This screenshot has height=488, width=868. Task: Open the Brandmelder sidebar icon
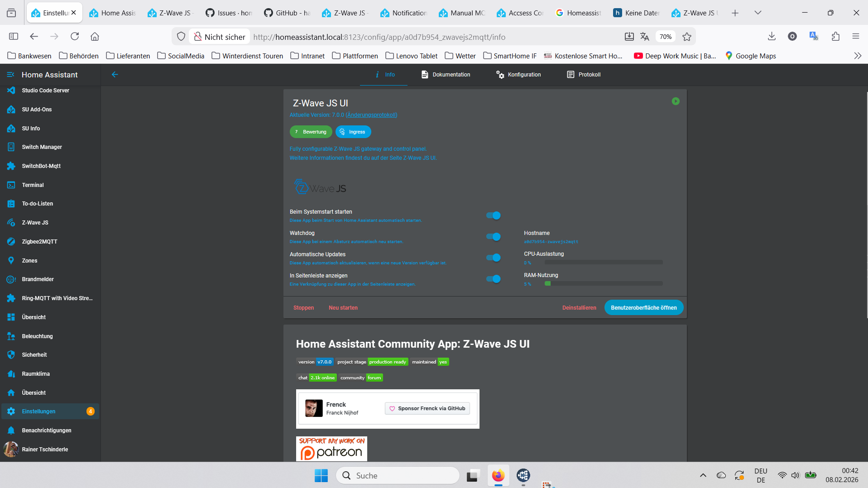click(x=11, y=279)
